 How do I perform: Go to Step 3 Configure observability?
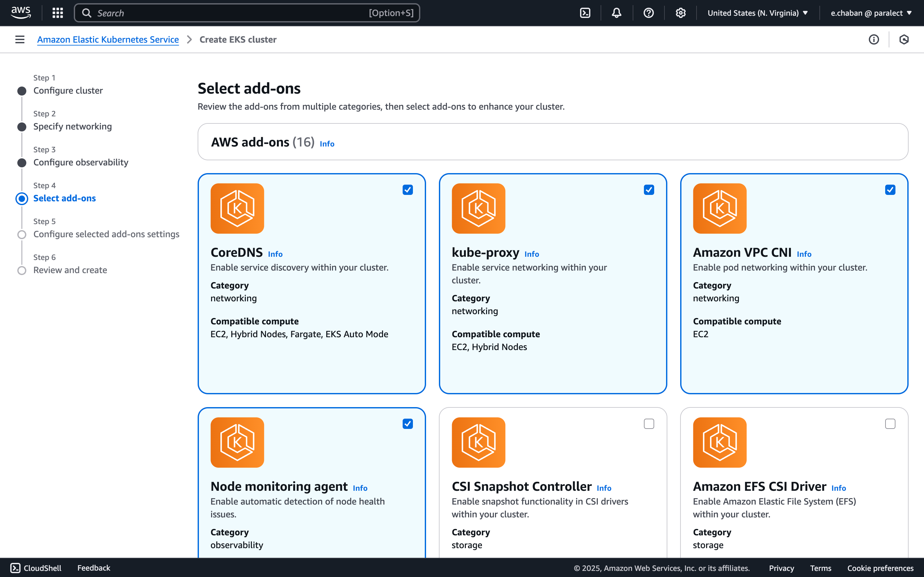81,162
